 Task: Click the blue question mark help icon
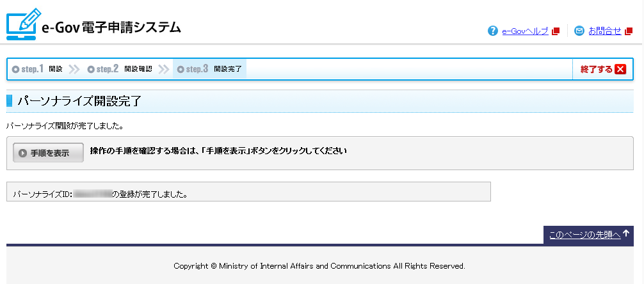click(x=492, y=31)
